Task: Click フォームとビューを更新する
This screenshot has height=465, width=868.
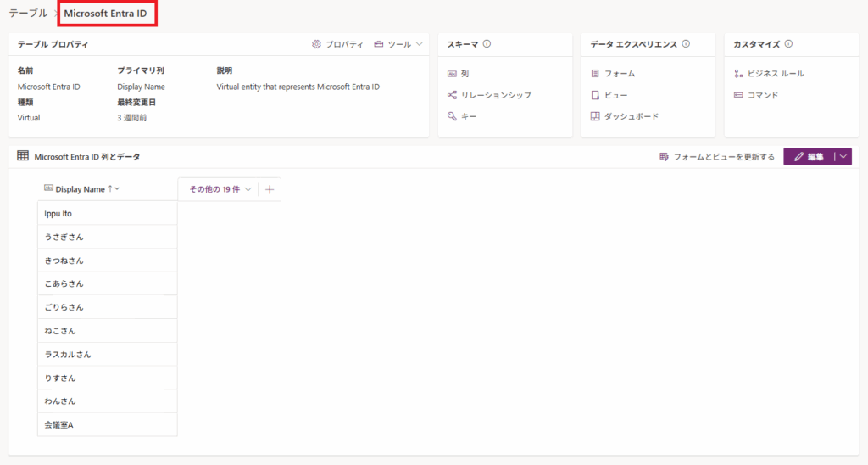Action: pos(717,157)
